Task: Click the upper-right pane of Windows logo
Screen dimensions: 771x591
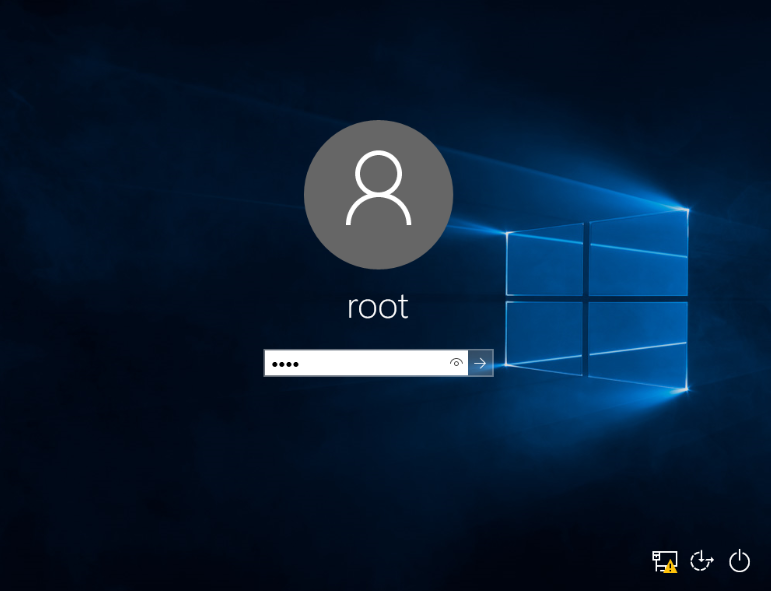Action: pos(638,253)
